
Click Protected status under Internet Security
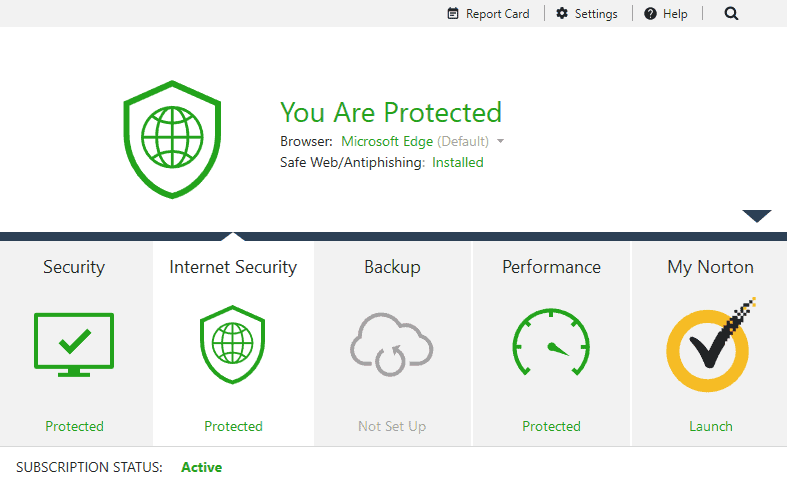pyautogui.click(x=233, y=426)
